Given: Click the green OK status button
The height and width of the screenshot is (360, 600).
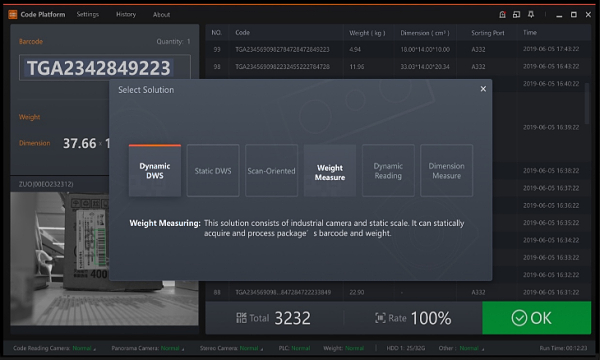Looking at the screenshot, I should click(536, 318).
